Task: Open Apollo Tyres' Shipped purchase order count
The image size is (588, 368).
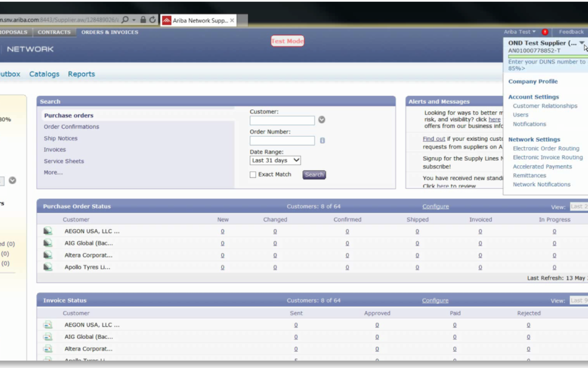Action: 417,268
